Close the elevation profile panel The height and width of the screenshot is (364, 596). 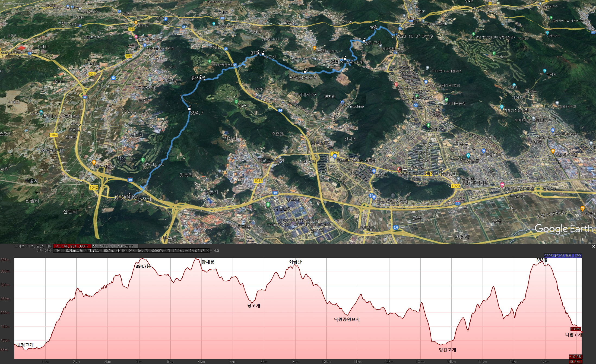coord(593,246)
